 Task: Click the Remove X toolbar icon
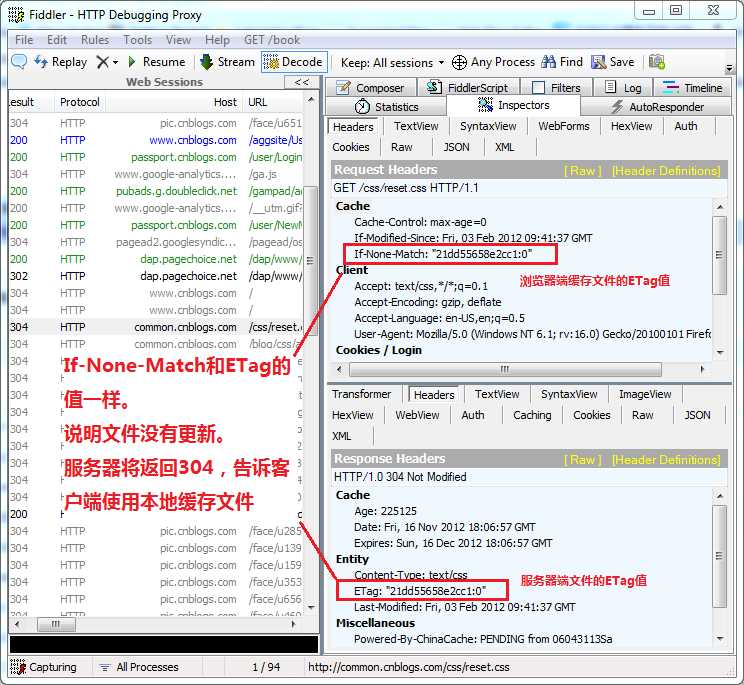[x=102, y=62]
